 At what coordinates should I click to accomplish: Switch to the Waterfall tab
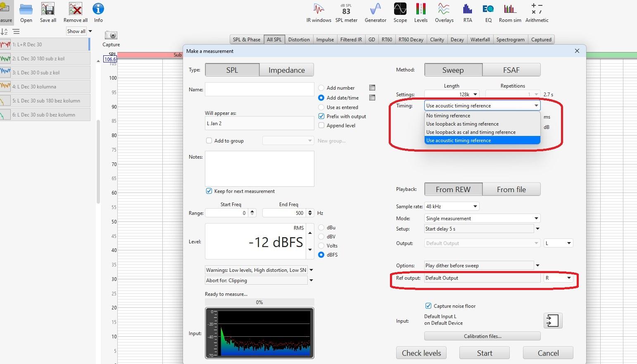[x=480, y=40]
